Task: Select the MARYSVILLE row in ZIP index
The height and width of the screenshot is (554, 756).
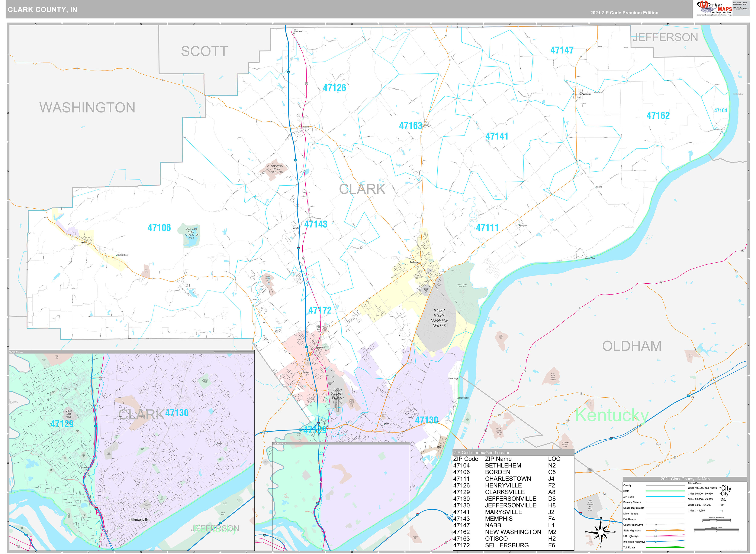Action: point(513,512)
